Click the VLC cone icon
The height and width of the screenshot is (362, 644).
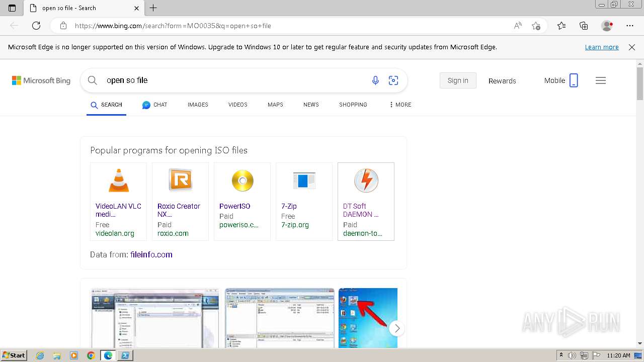[119, 180]
